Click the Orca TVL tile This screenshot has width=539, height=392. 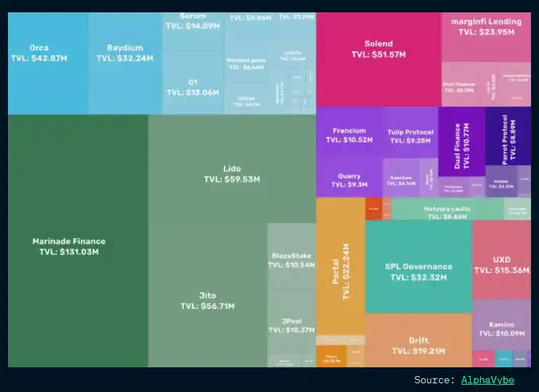point(39,52)
